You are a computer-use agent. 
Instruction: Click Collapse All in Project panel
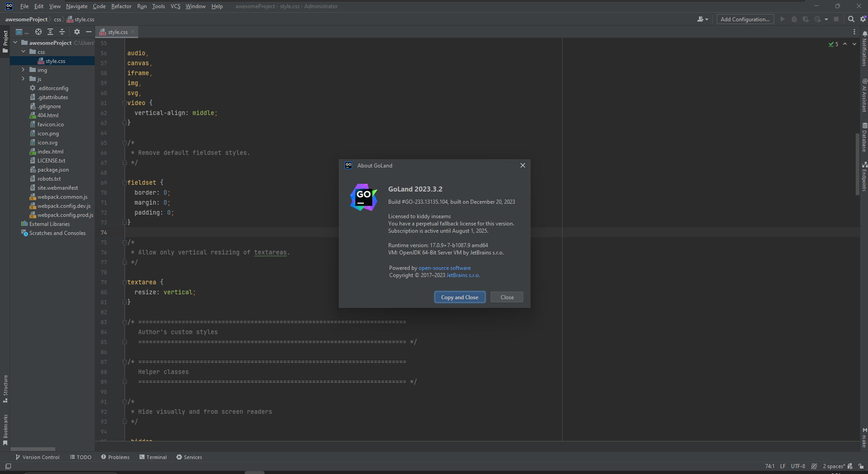[62, 32]
